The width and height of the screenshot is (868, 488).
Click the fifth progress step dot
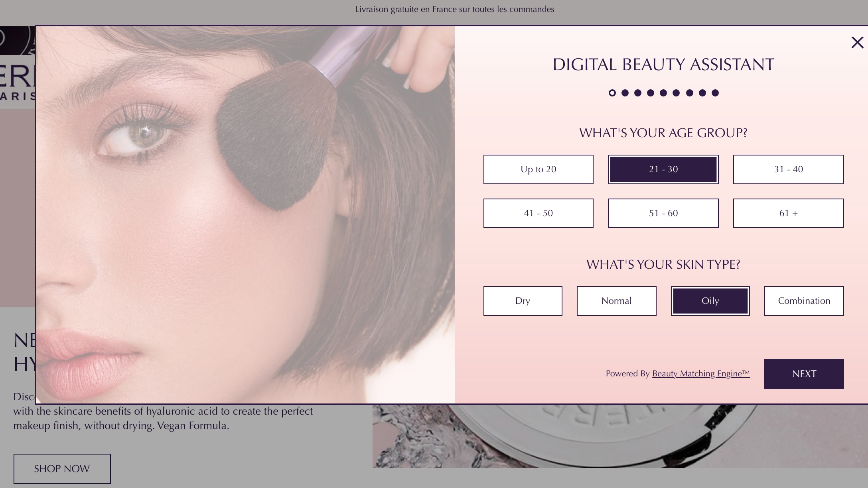(x=663, y=93)
